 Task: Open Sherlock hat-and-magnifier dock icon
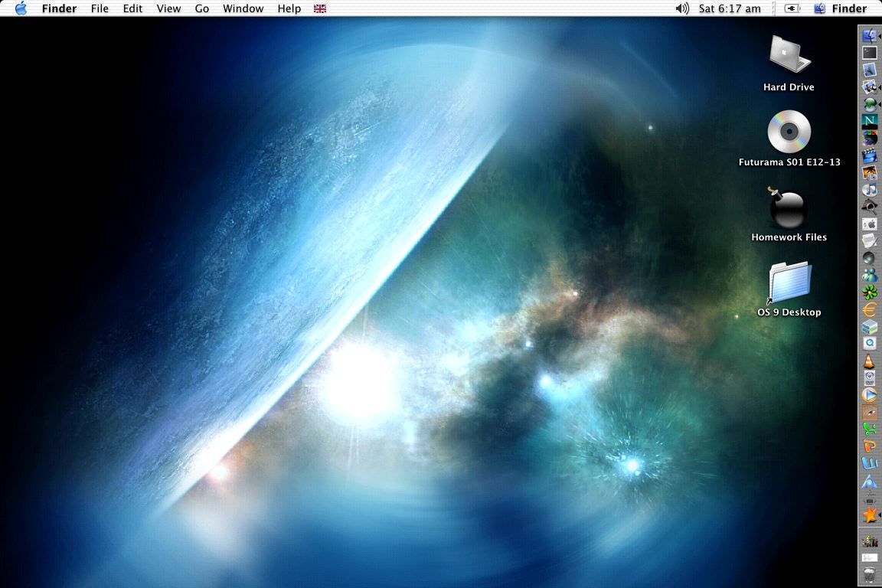click(x=870, y=207)
